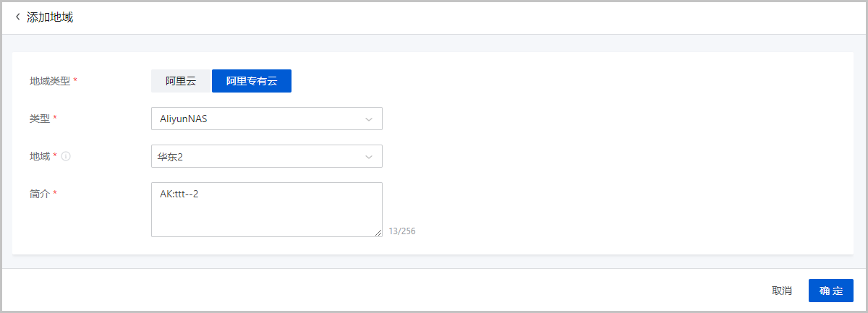Click the chevron arrow in 华东2 selector
This screenshot has width=868, height=313.
369,156
